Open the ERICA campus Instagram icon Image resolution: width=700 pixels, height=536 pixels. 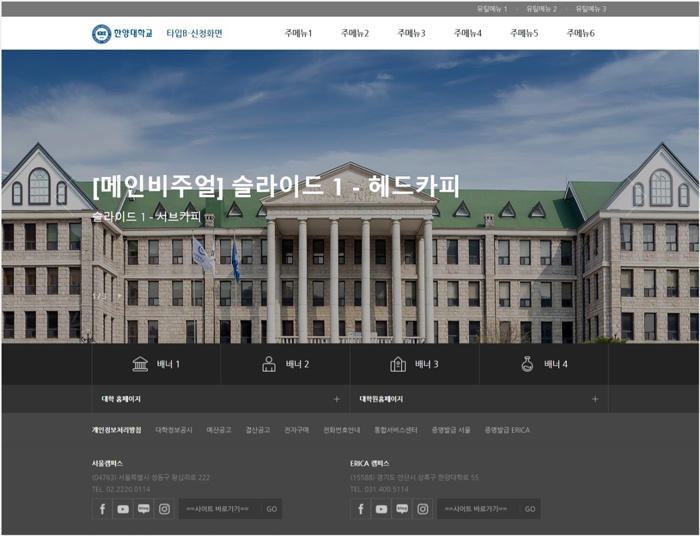click(x=422, y=509)
